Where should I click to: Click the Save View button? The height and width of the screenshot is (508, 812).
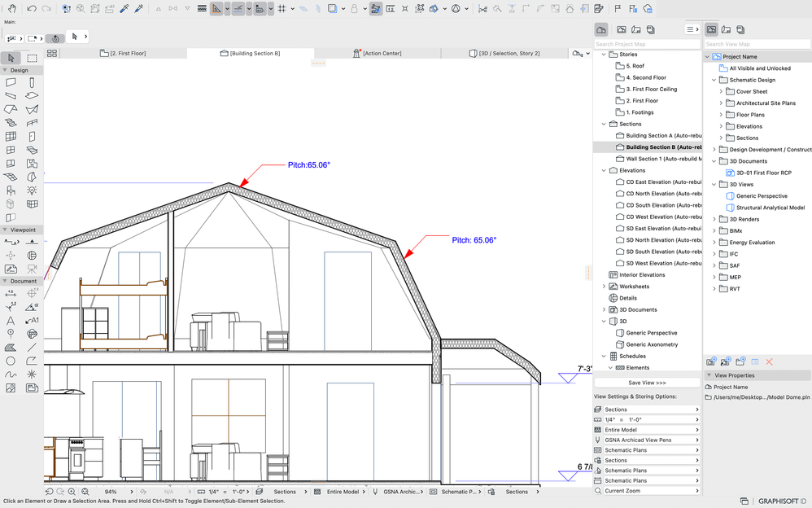[647, 383]
